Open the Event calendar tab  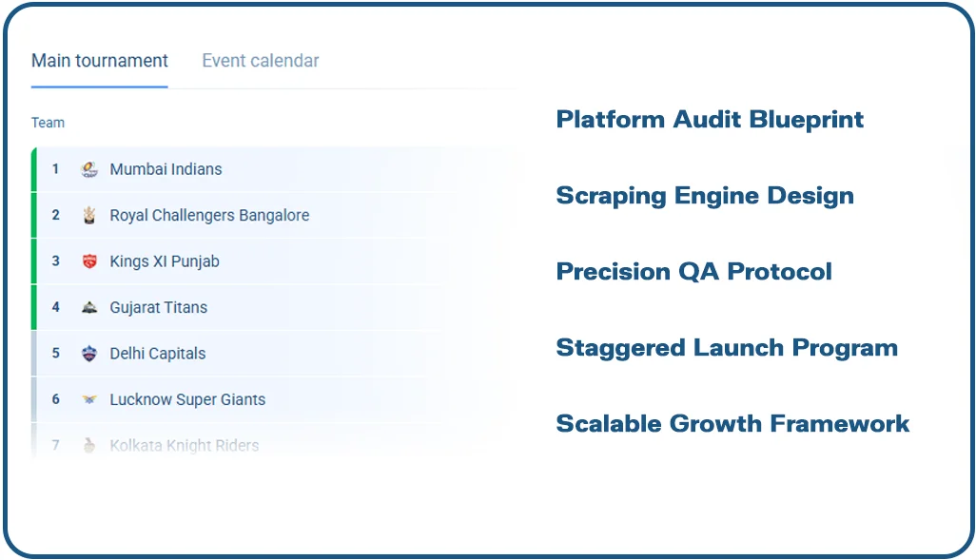point(261,61)
